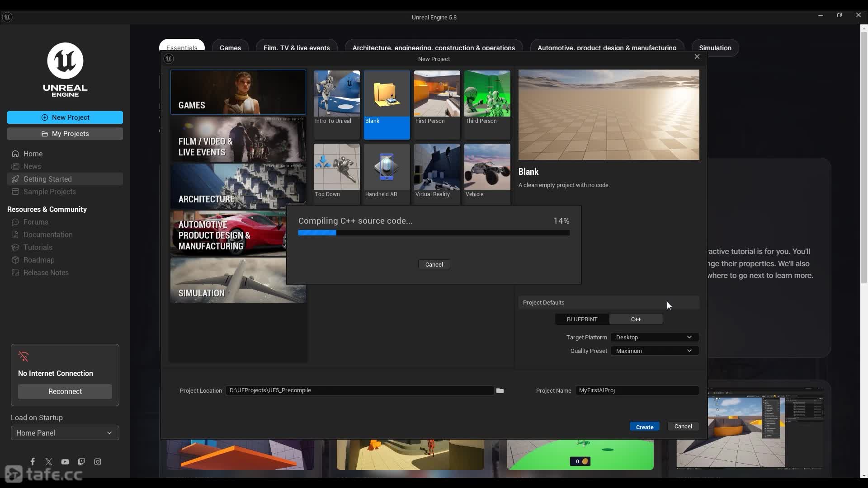Select the Handheld AR template
868x488 pixels.
pos(387,174)
